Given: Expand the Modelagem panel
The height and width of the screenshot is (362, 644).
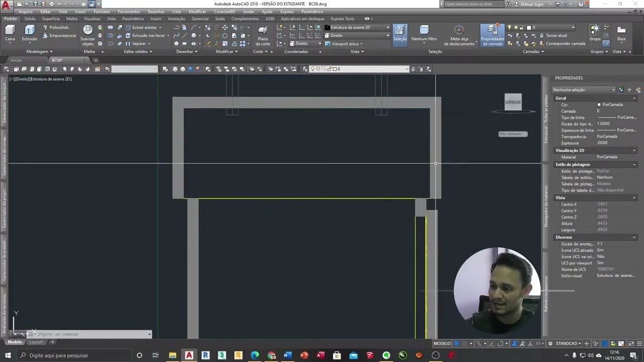Looking at the screenshot, I should point(39,51).
